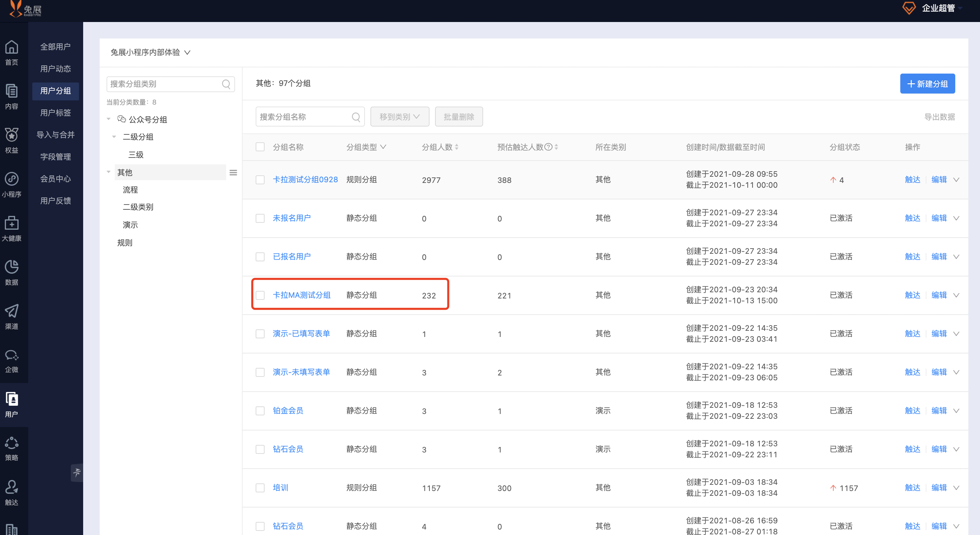
Task: Open the 触达 reach icon
Action: pos(11,488)
